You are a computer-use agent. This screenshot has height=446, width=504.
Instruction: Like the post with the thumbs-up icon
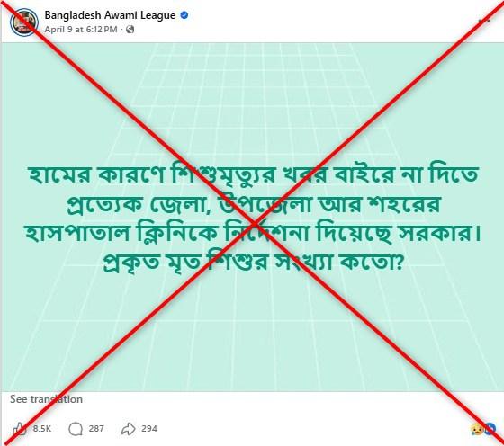(x=19, y=429)
